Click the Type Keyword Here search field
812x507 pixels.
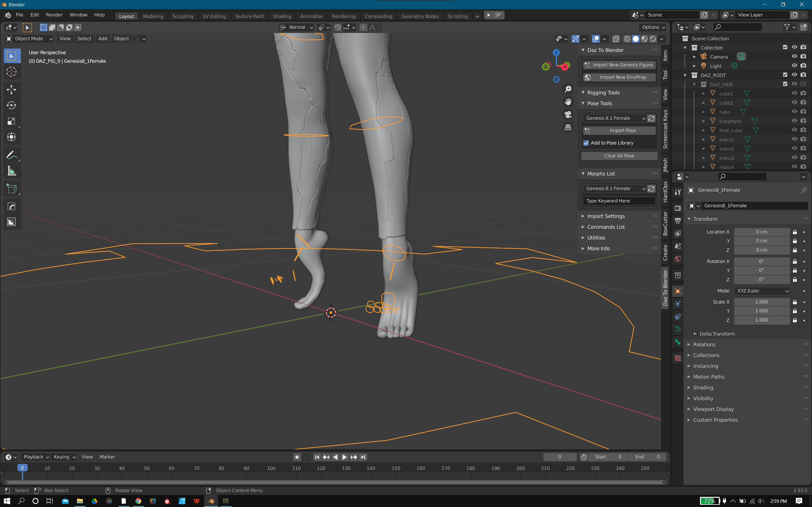(619, 201)
